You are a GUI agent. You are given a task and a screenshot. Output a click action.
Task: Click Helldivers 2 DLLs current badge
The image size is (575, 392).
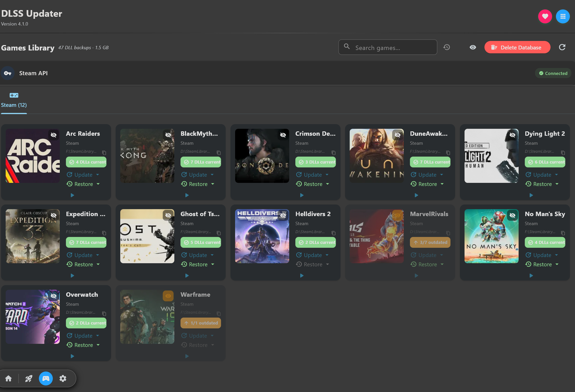pyautogui.click(x=315, y=242)
